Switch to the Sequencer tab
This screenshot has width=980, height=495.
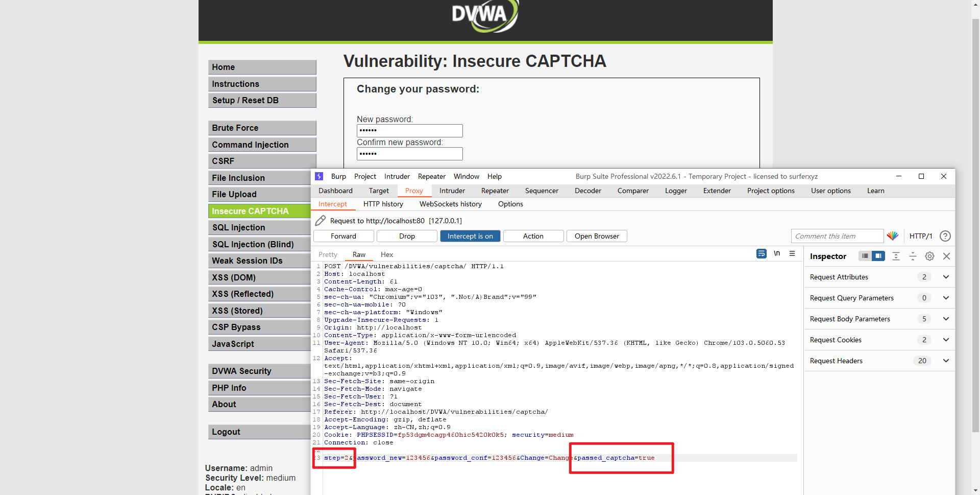[x=542, y=191]
